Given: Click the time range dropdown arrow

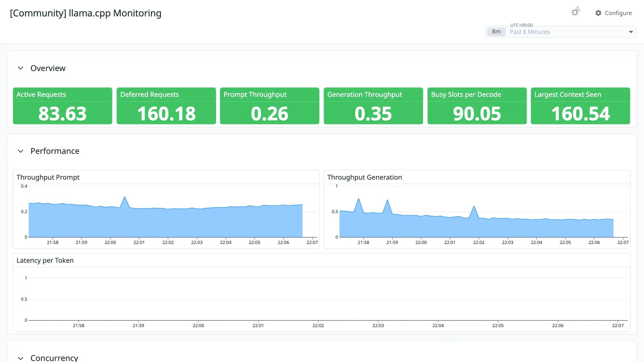Looking at the screenshot, I should click(631, 32).
